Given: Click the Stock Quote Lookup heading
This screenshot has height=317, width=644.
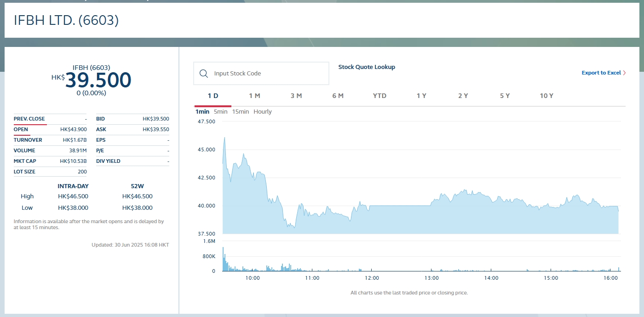Looking at the screenshot, I should click(x=367, y=67).
